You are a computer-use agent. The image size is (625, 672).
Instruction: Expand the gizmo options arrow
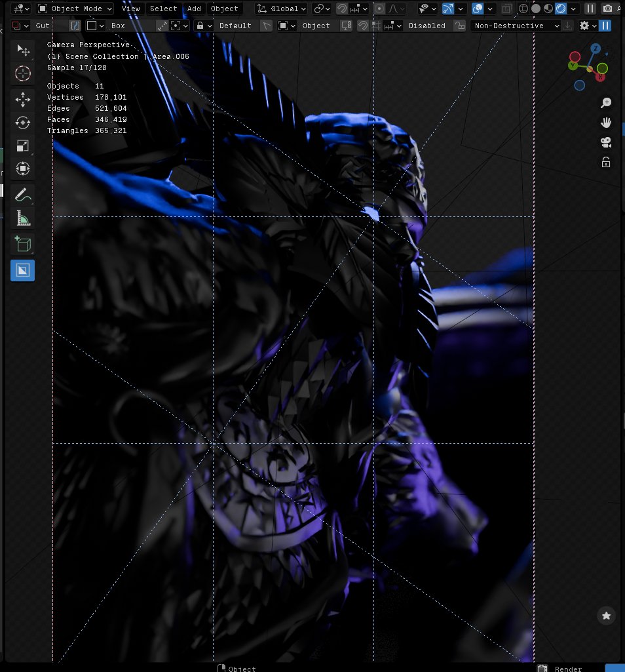point(461,9)
